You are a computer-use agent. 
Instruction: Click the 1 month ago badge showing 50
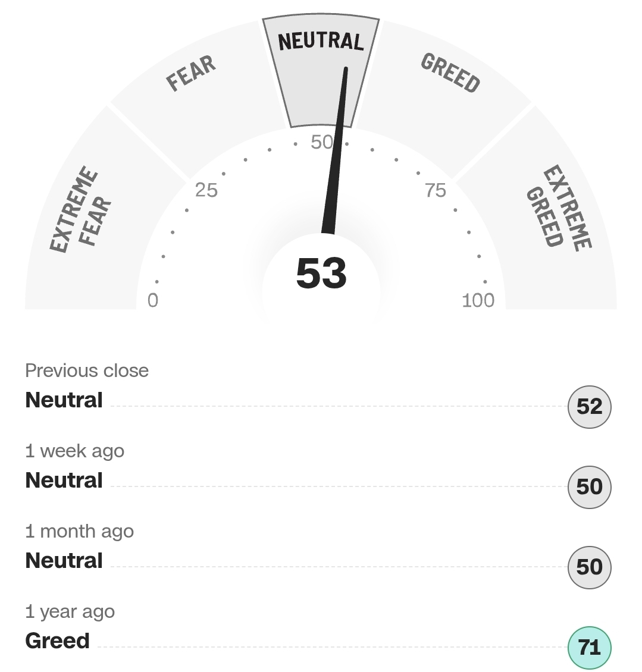click(589, 567)
